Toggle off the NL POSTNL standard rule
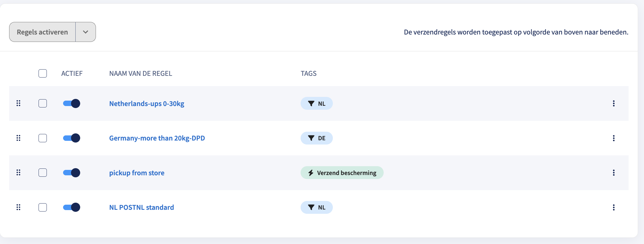Viewport: 644px width, 244px height. pyautogui.click(x=72, y=207)
